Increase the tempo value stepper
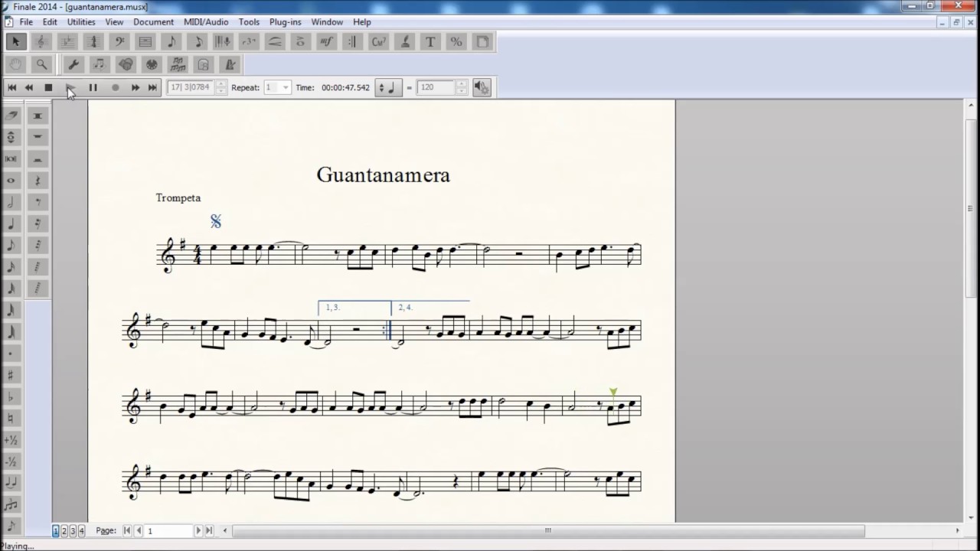The height and width of the screenshot is (551, 980). point(462,83)
